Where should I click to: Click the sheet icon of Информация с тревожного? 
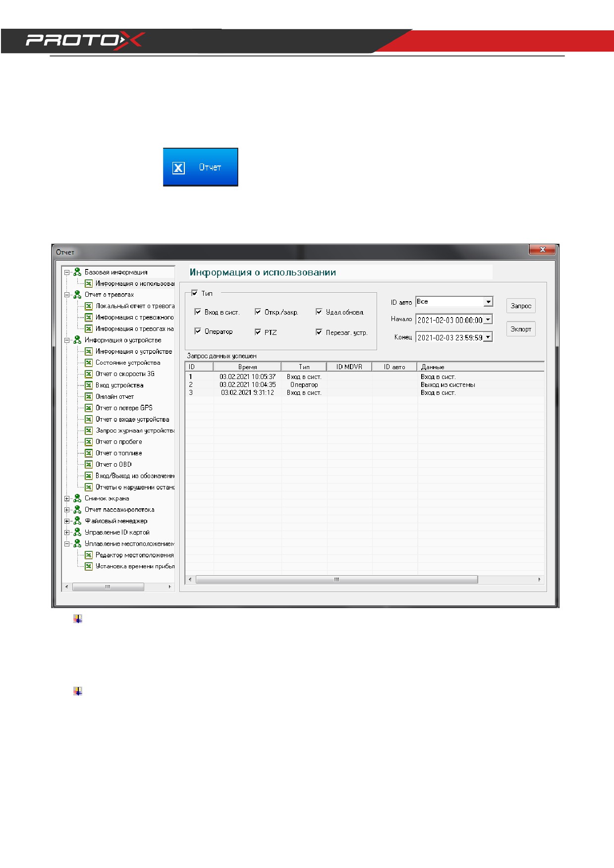click(x=89, y=317)
